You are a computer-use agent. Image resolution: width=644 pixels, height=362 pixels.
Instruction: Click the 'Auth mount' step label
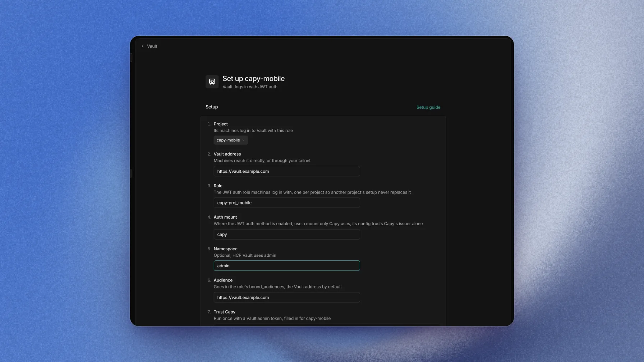click(x=225, y=217)
